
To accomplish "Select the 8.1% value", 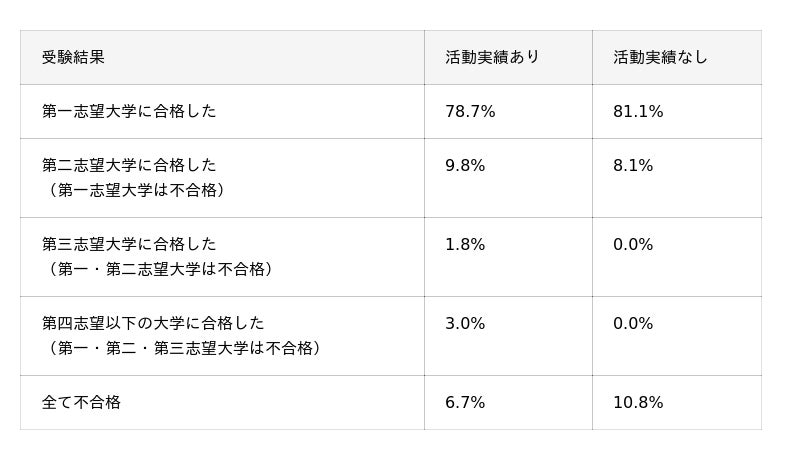I will point(633,165).
